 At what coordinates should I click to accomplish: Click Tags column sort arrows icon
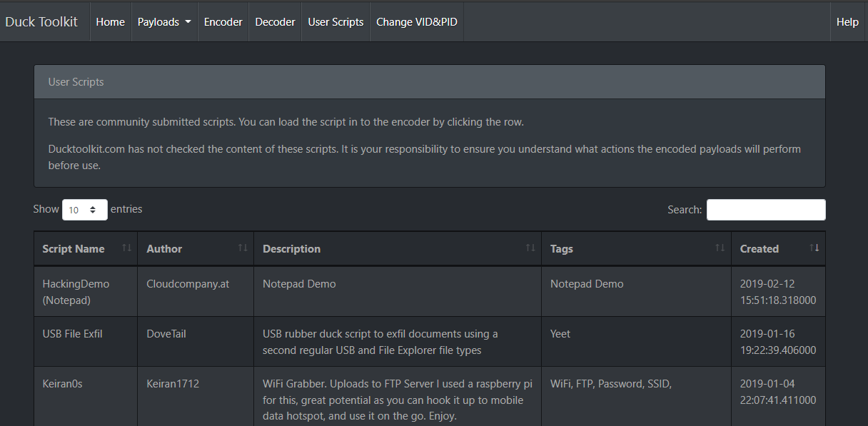(x=720, y=248)
